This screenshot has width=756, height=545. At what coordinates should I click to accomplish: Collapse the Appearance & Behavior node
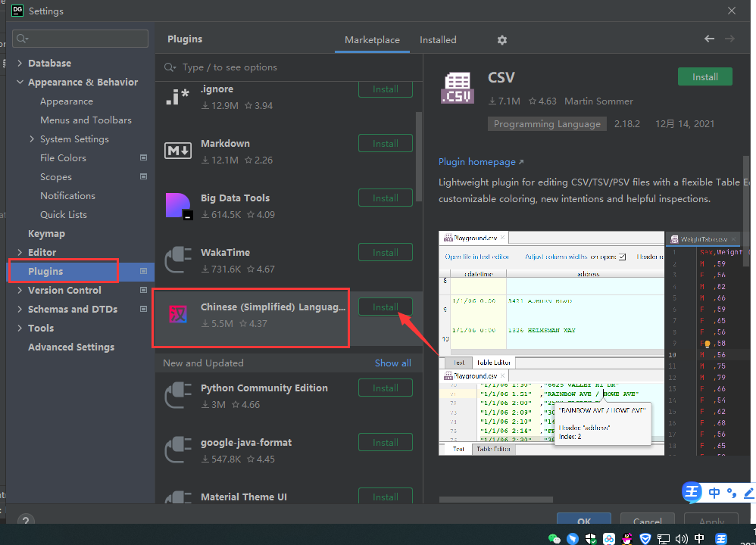click(20, 82)
